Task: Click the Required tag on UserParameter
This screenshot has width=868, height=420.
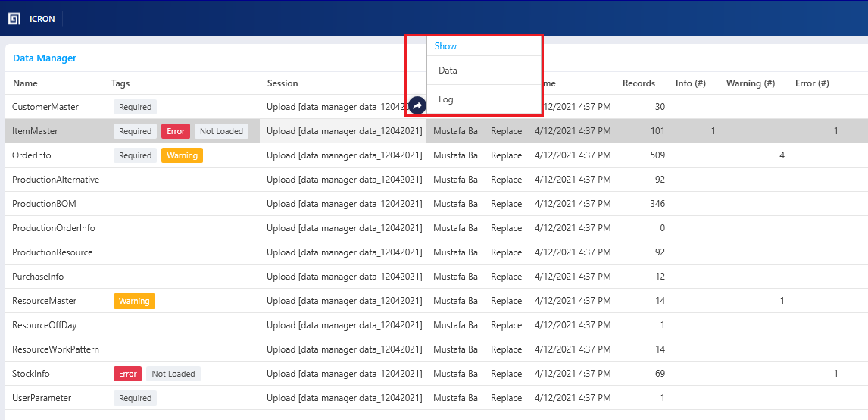Action: pos(135,398)
